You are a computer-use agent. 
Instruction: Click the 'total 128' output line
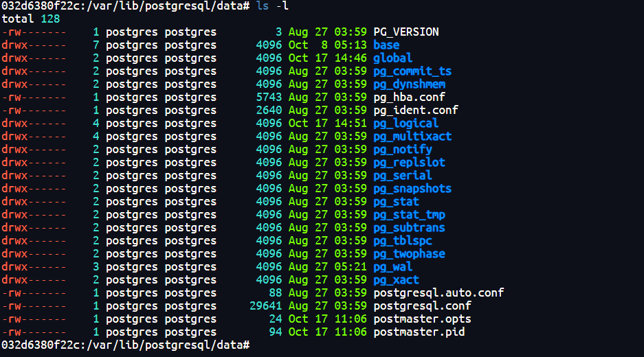[x=31, y=19]
